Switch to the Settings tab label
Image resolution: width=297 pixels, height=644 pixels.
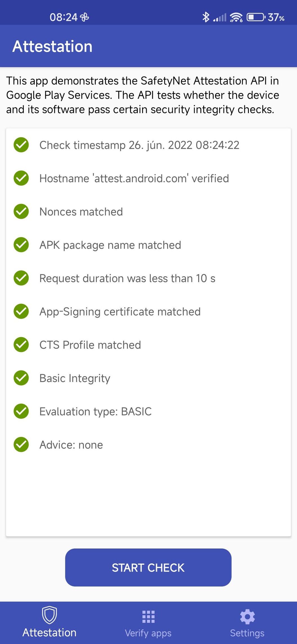tap(247, 633)
